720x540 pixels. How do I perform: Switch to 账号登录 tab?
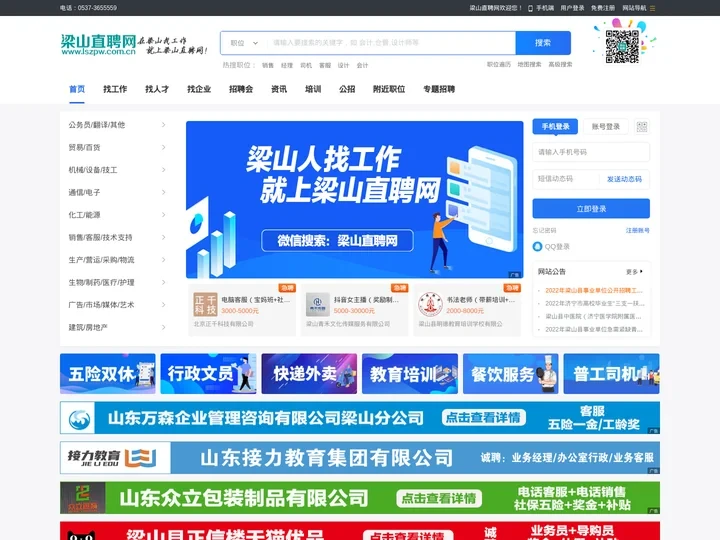point(606,127)
